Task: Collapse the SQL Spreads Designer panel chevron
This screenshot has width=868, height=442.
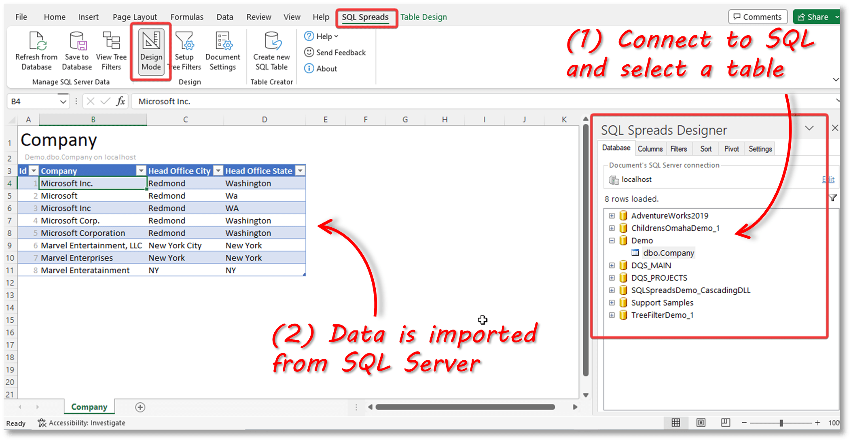Action: tap(810, 128)
